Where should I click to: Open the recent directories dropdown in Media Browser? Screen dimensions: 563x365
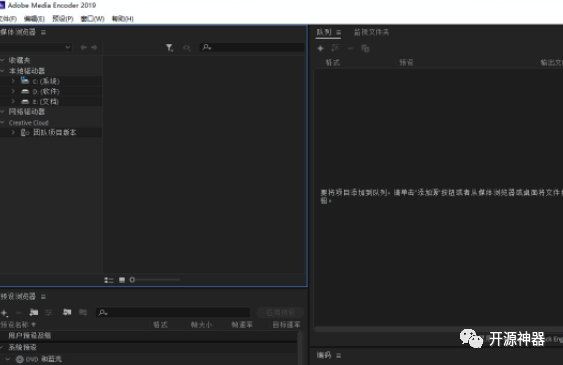point(35,47)
